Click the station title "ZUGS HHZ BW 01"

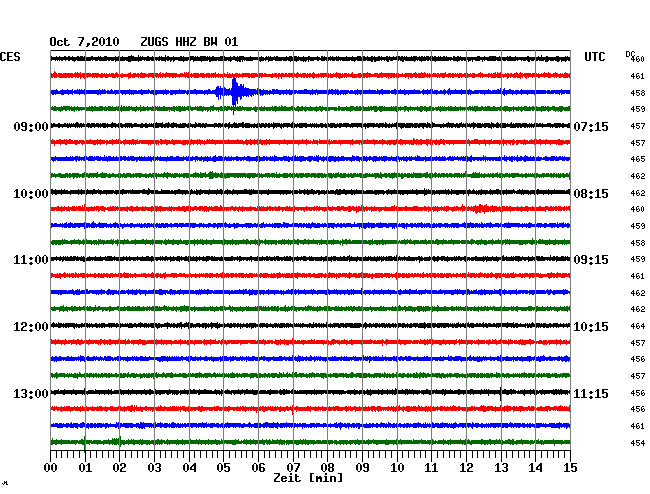coord(189,42)
